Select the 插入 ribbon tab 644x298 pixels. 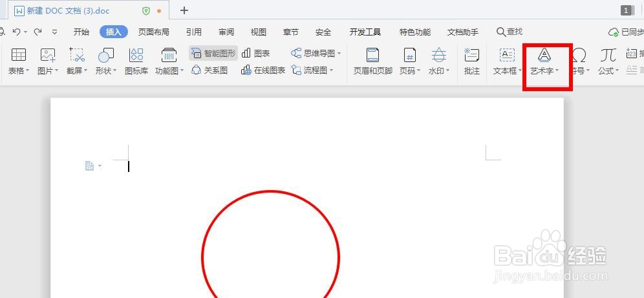coord(114,32)
